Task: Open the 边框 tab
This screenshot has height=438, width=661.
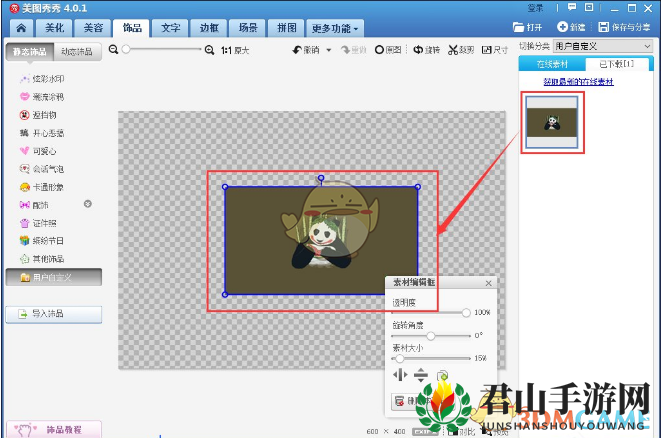Action: coord(209,28)
